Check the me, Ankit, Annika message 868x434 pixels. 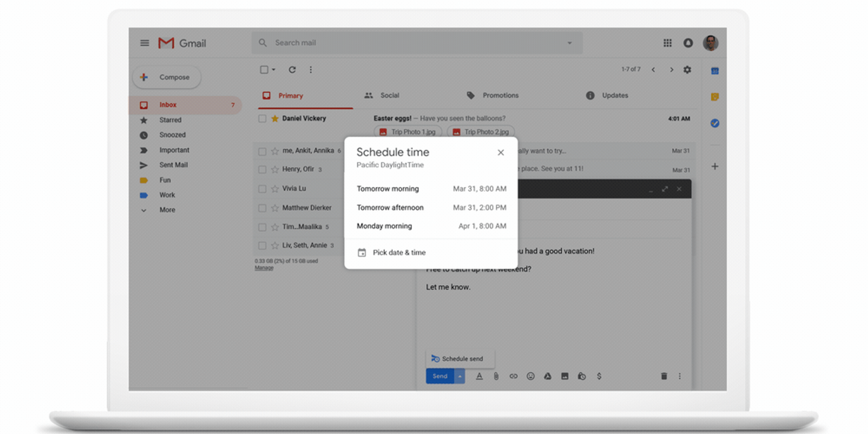pos(262,151)
